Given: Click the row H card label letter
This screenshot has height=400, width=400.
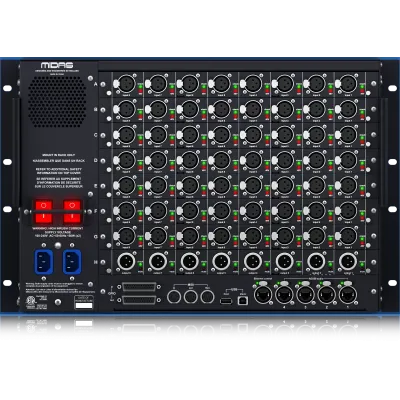Looking at the screenshot, I should pyautogui.click(x=96, y=262).
